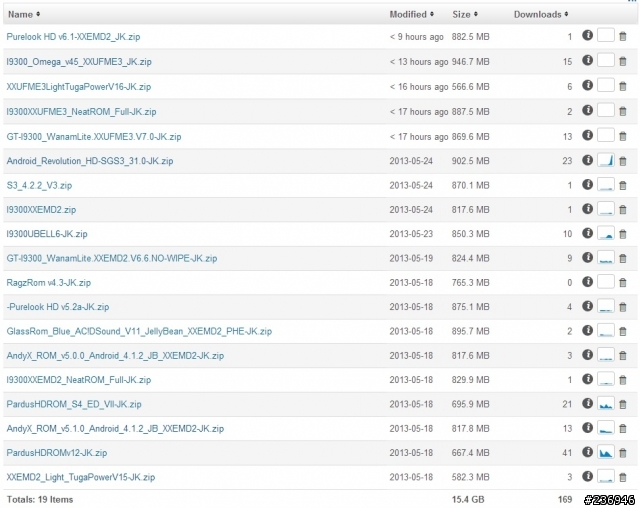This screenshot has width=640, height=508.
Task: Open info icon for I9300_Omega_v45_XXUFME3_JK.zip
Action: click(x=587, y=60)
